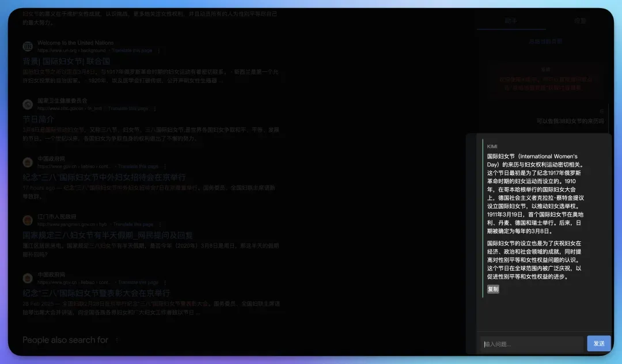Click the 复制 copy button under KIMI's answer
The width and height of the screenshot is (622, 364).
tap(493, 289)
